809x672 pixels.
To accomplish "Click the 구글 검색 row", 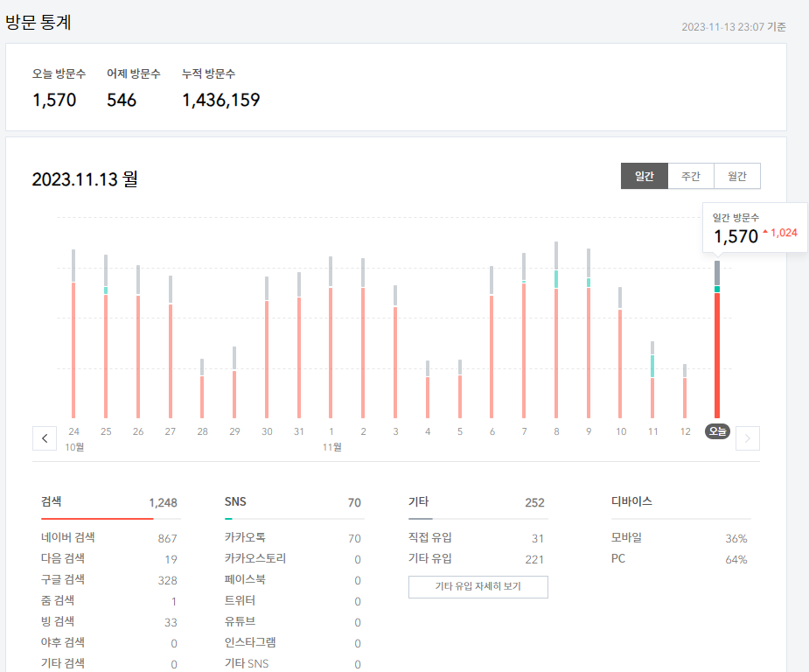I will (x=109, y=580).
